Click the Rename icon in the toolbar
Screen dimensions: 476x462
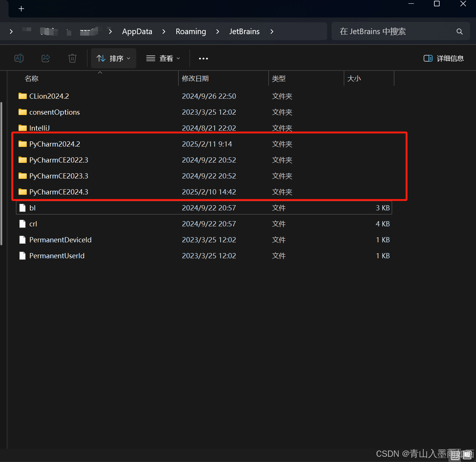point(19,58)
